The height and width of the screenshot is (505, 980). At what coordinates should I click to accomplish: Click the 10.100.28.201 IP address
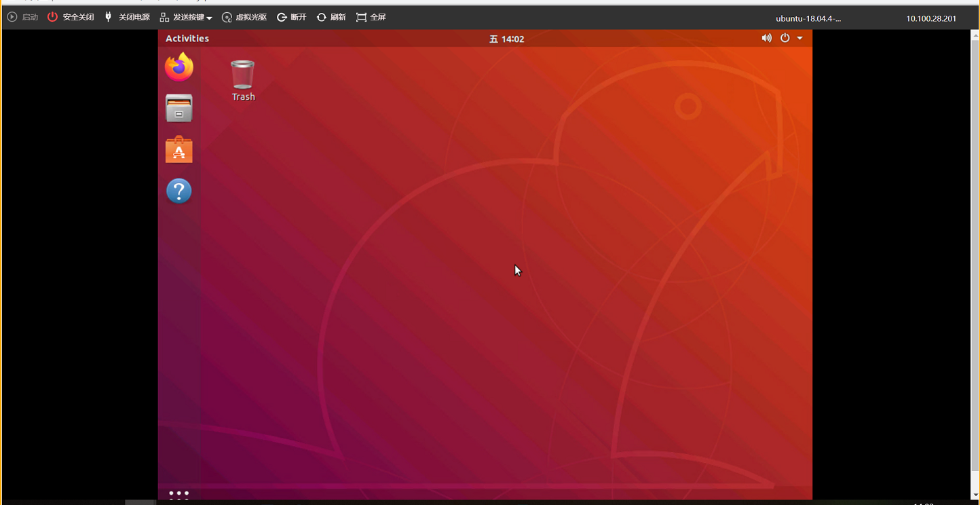point(931,18)
